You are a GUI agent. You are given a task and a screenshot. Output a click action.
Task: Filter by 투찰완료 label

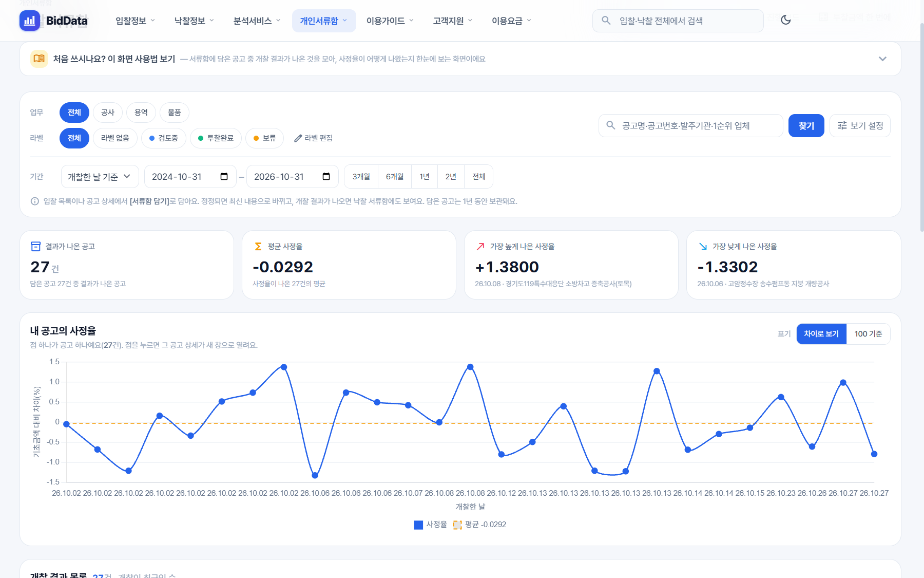point(216,138)
